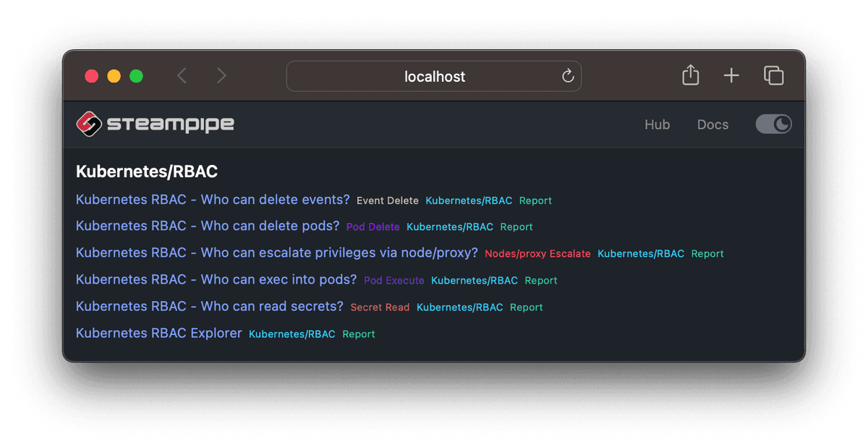Open 'Who can read secrets?' dashboard
The width and height of the screenshot is (868, 445).
tap(209, 306)
